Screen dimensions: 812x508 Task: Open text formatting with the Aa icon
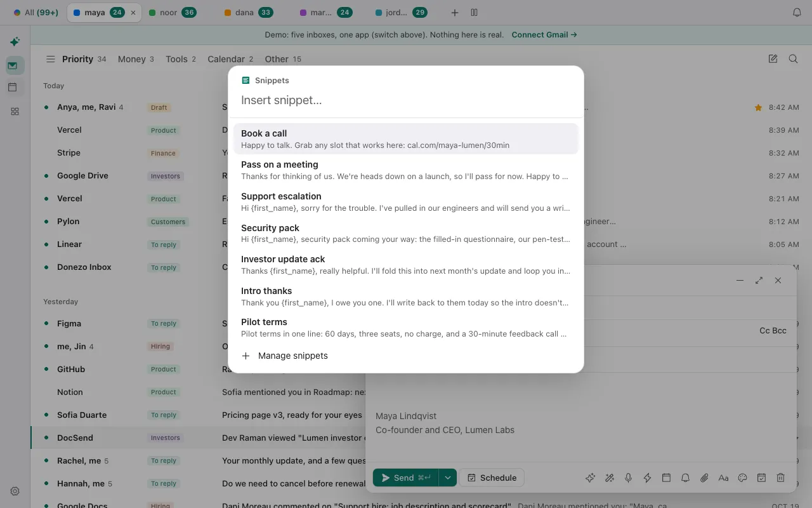point(723,478)
